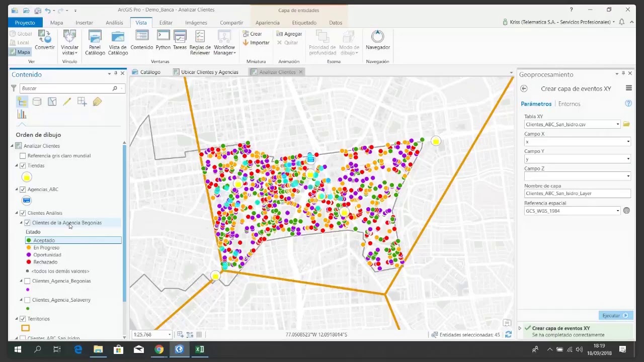
Task: Show the Contenido pane
Action: (x=142, y=40)
